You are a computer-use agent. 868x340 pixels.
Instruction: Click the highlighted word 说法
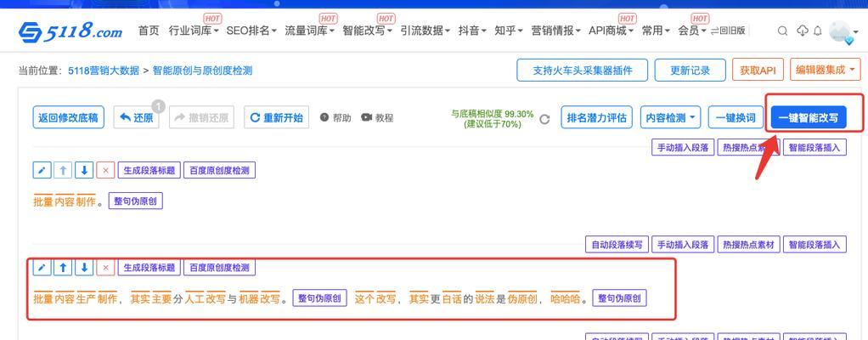point(484,299)
